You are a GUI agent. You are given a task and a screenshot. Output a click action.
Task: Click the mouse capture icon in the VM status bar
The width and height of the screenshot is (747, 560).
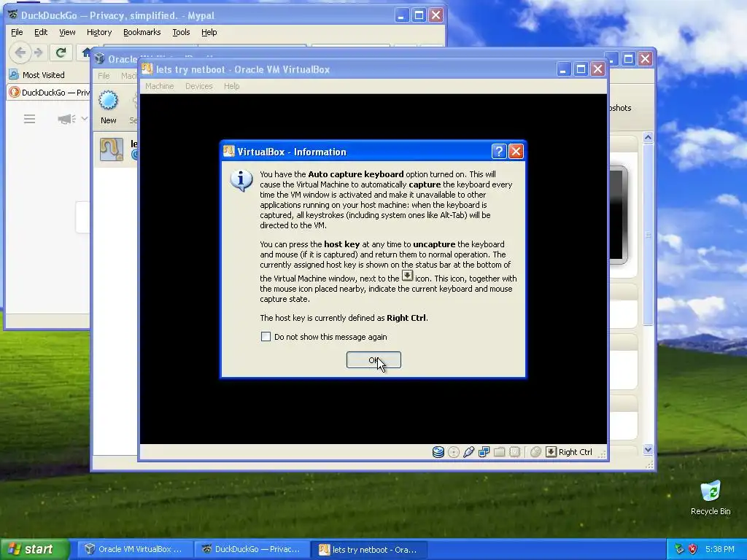535,452
